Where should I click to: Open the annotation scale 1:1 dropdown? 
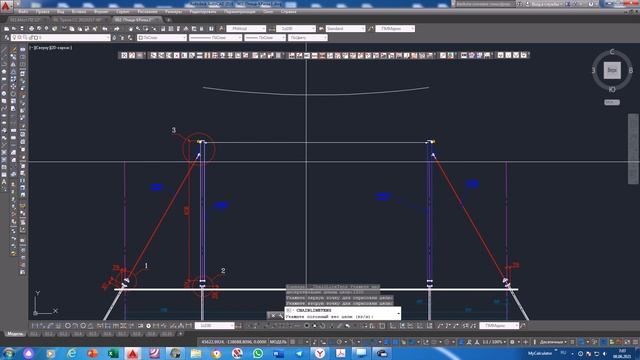click(x=494, y=342)
